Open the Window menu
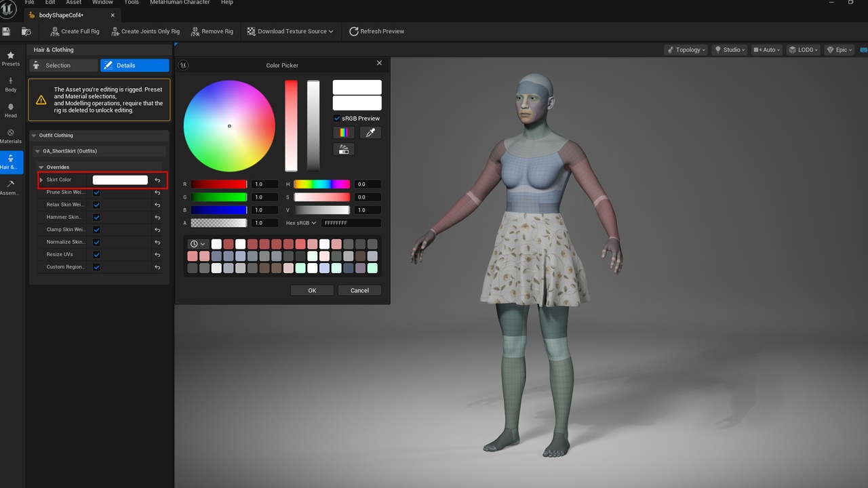This screenshot has height=488, width=868. pyautogui.click(x=102, y=3)
